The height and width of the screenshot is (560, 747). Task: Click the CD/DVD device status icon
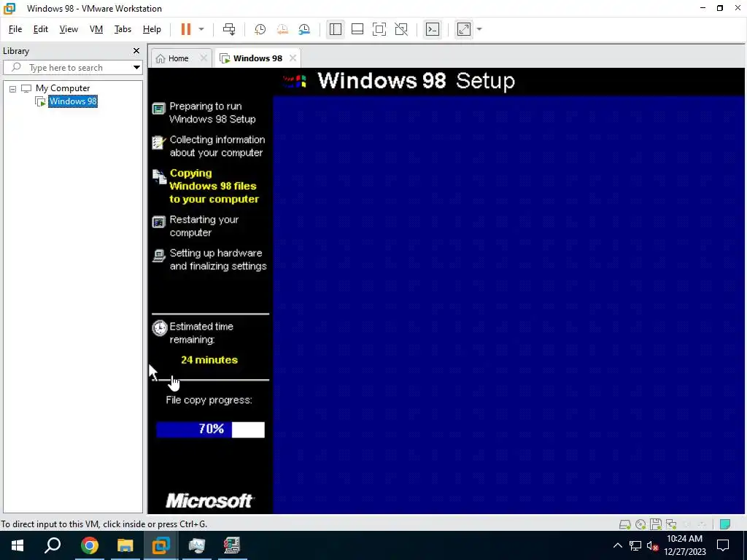[x=640, y=524]
